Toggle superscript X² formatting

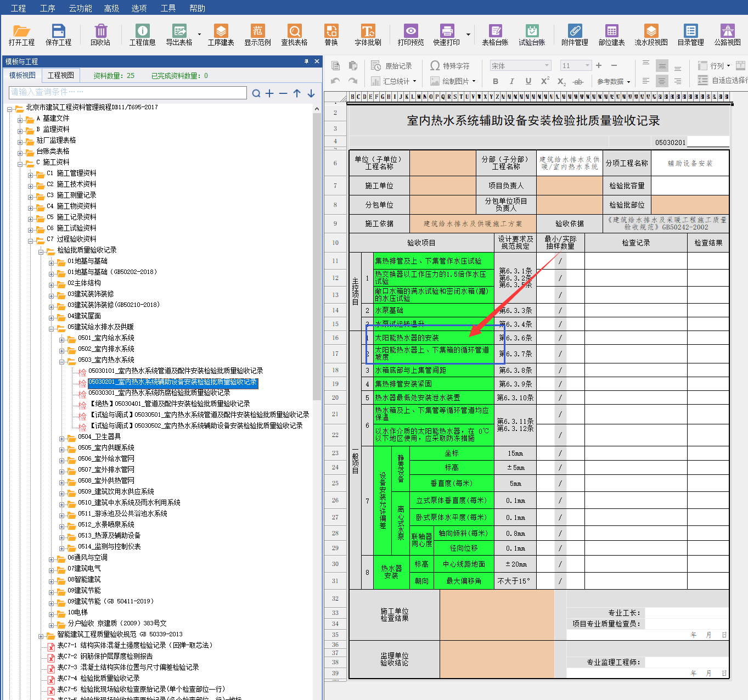[545, 81]
